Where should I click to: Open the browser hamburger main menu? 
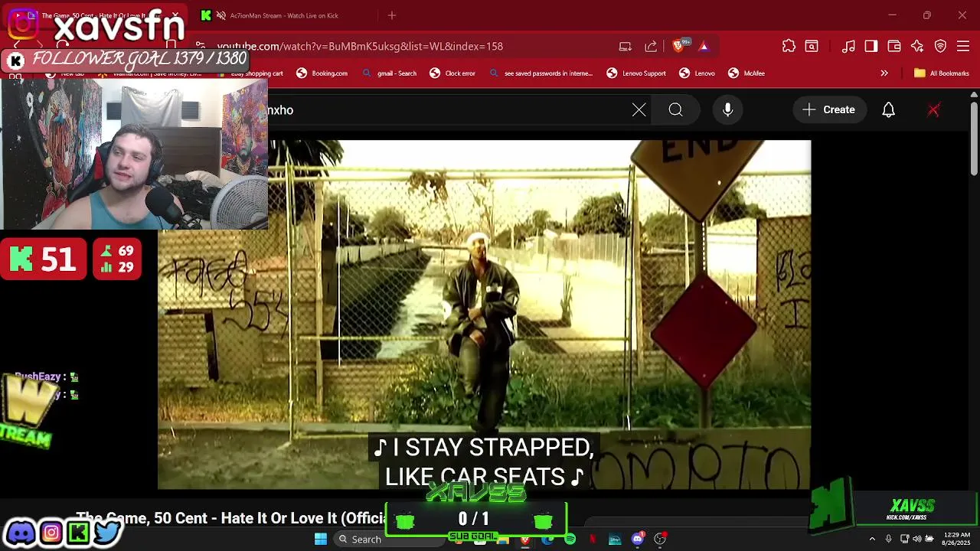[x=963, y=46]
